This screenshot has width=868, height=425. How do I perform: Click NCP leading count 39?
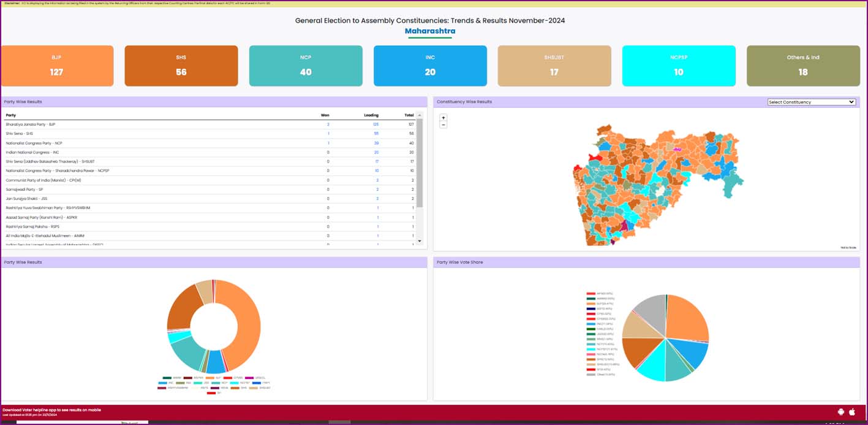click(376, 143)
